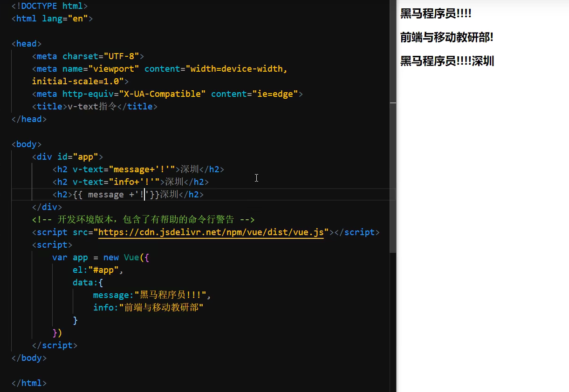569x392 pixels.
Task: Click the <div id="app"> line
Action: coord(68,157)
